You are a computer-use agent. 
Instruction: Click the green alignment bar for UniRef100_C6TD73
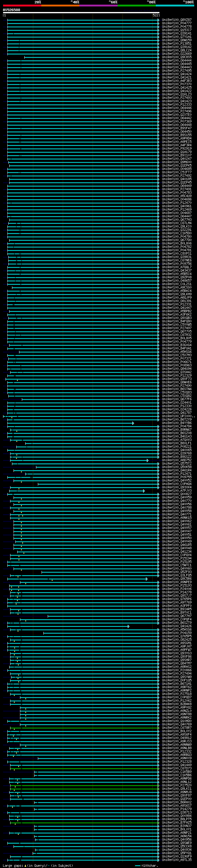(84, 768)
